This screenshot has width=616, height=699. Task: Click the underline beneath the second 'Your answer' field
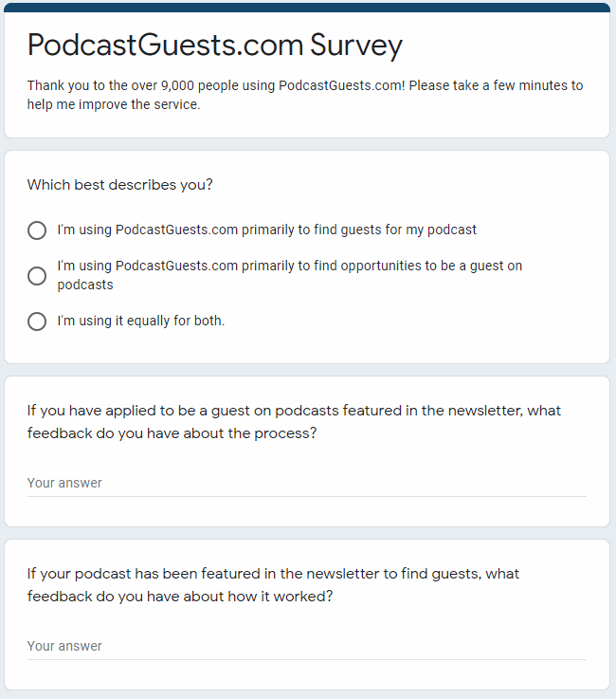tap(306, 659)
